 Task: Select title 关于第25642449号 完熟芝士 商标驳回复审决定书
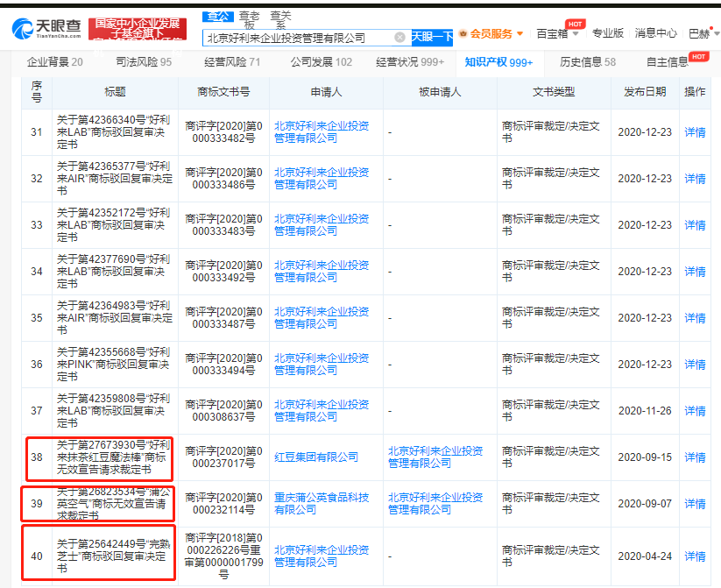[114, 556]
